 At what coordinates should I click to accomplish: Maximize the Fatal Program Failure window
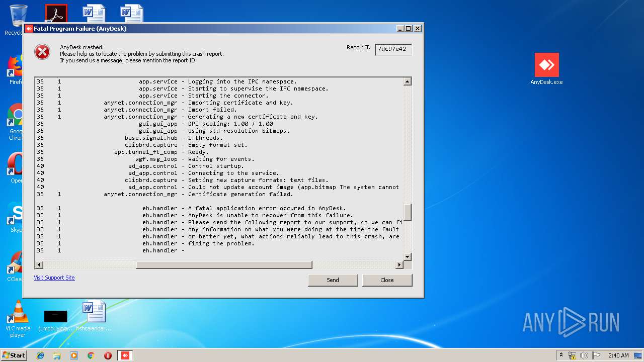pos(408,29)
